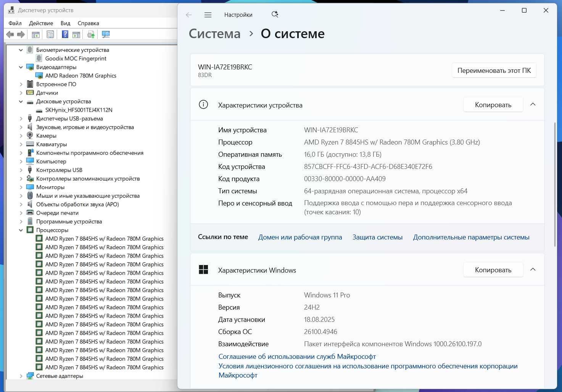Open Дополнительные параметры системы link
Screen dimensions: 562x392
click(471, 237)
